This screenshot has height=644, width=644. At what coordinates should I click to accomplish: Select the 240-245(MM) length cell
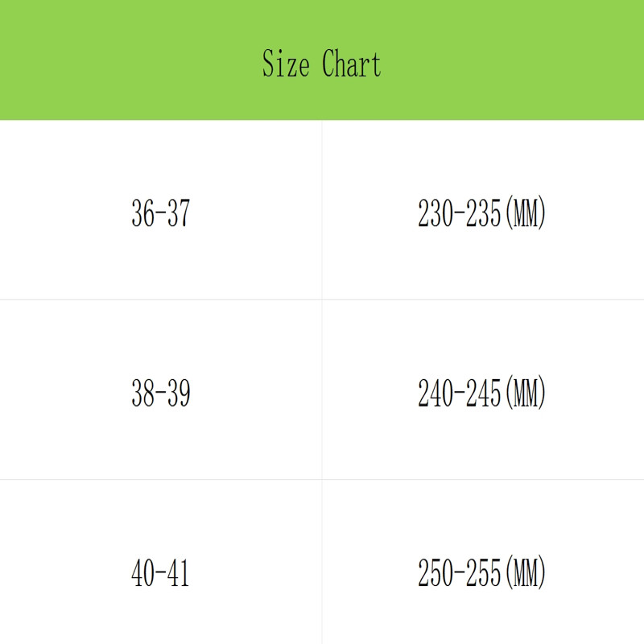pyautogui.click(x=481, y=394)
